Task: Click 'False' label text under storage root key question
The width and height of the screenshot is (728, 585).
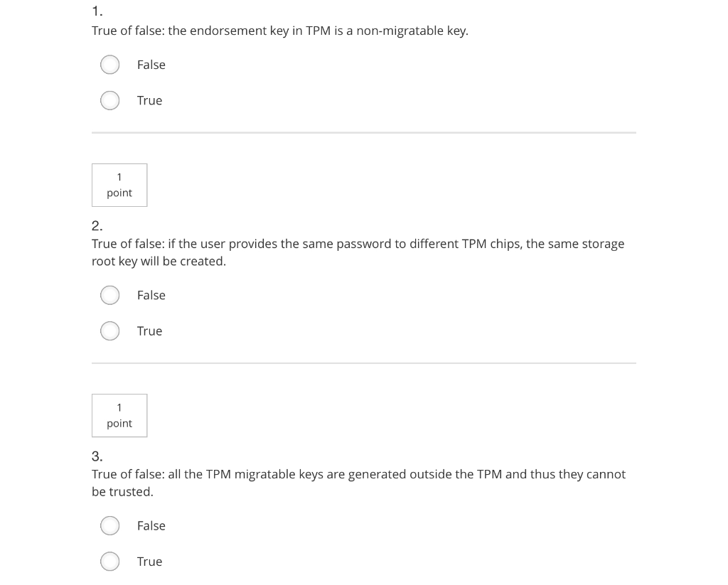Action: coord(151,295)
